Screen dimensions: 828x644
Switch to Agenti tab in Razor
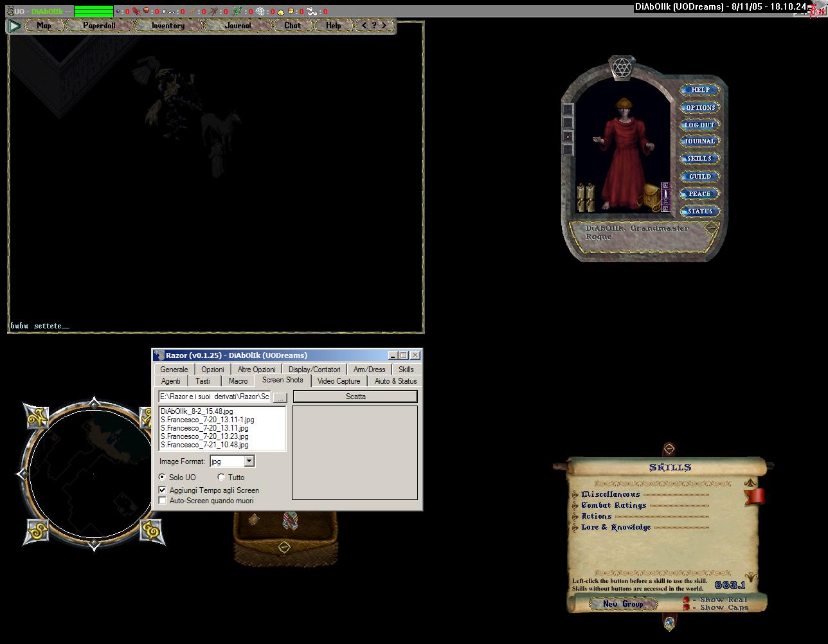pos(171,381)
